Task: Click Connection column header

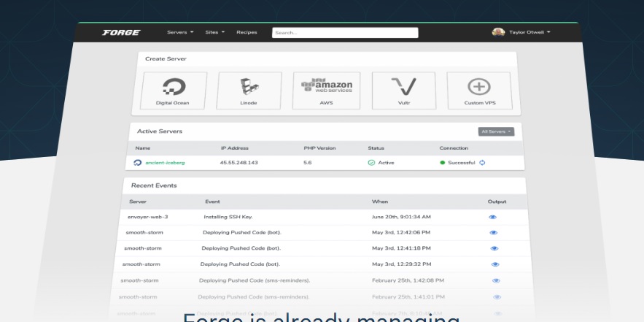Action: coord(454,148)
